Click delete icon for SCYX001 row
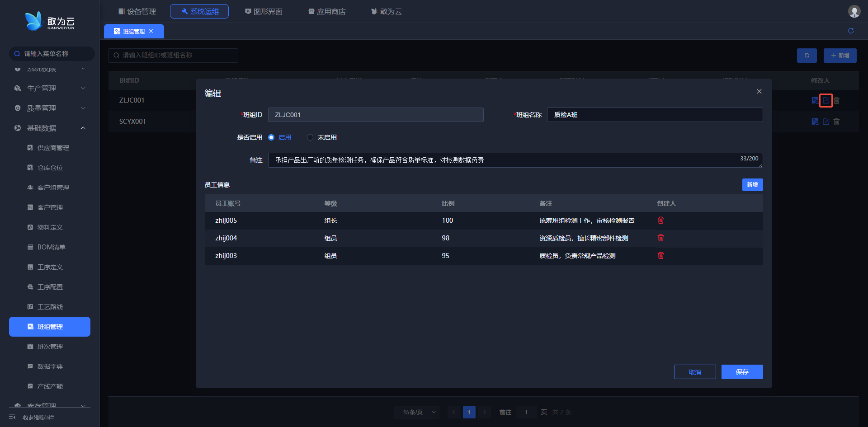The width and height of the screenshot is (868, 427). (x=836, y=122)
